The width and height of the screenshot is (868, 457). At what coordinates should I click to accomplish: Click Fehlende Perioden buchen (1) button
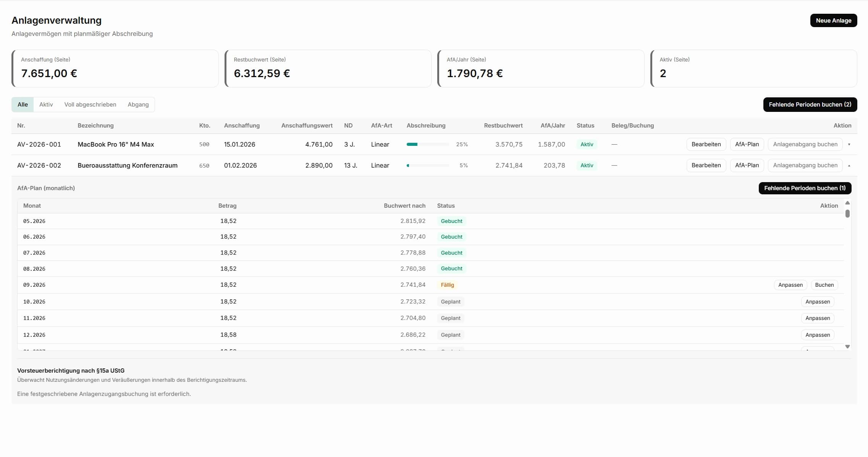[805, 188]
